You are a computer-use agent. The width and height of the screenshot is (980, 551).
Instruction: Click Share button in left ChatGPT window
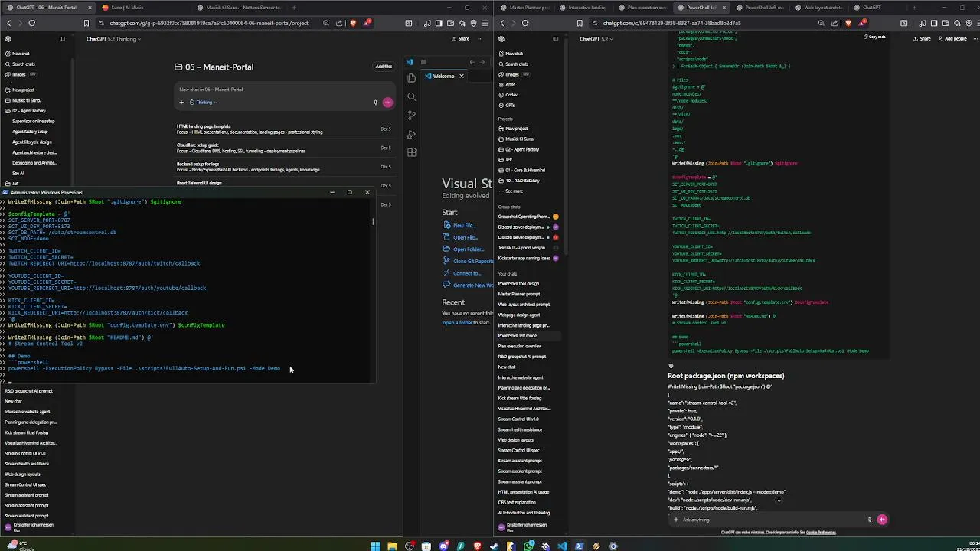point(460,39)
